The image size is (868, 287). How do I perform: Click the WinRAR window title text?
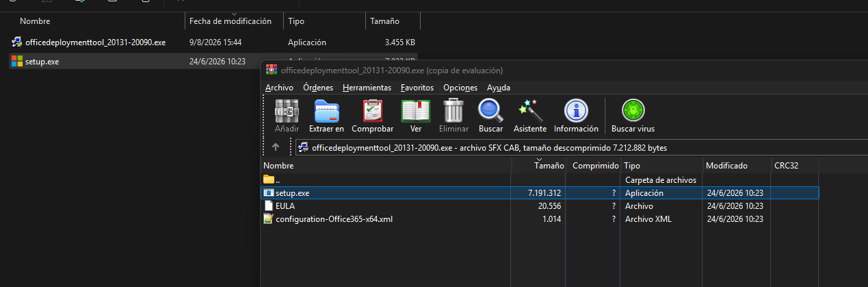click(392, 70)
